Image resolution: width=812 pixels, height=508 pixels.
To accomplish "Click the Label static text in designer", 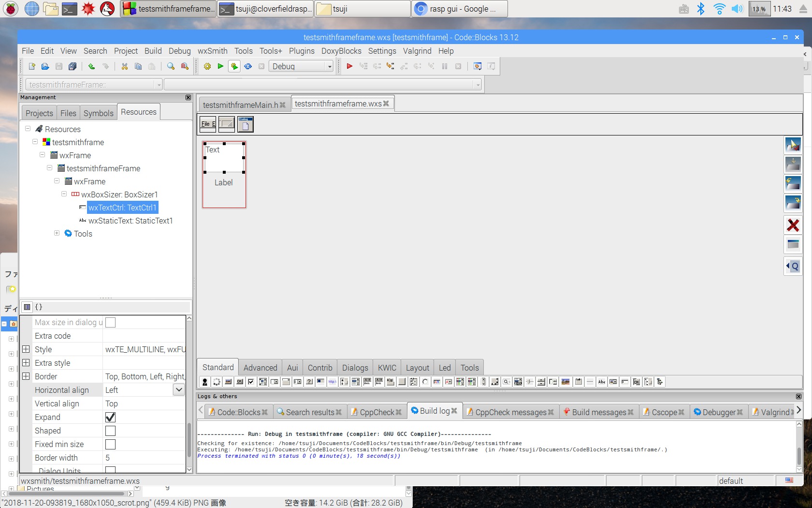I will (224, 182).
